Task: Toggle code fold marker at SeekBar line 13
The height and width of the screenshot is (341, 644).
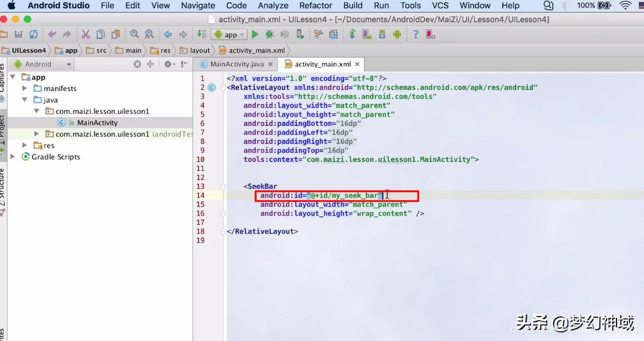Action: point(223,186)
